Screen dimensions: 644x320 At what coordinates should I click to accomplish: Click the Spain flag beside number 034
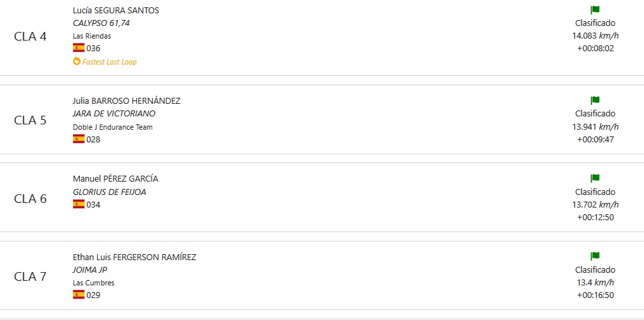78,204
